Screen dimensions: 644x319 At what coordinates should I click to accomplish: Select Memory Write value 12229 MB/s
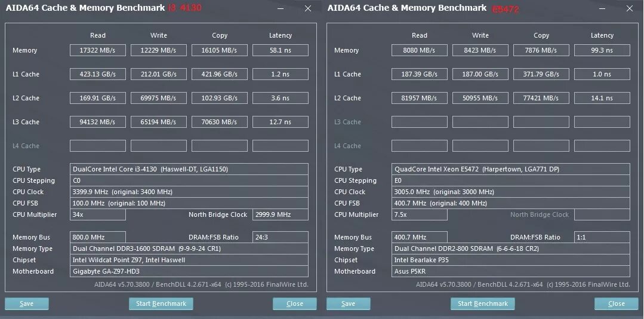click(x=159, y=50)
